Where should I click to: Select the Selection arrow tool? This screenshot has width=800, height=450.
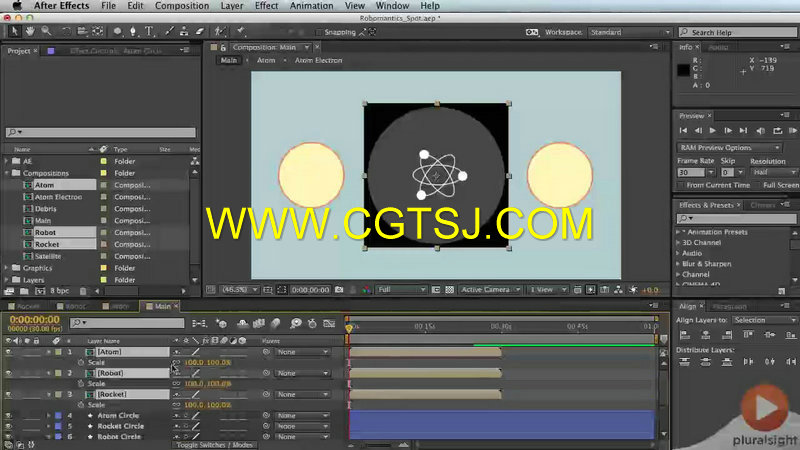click(x=14, y=32)
